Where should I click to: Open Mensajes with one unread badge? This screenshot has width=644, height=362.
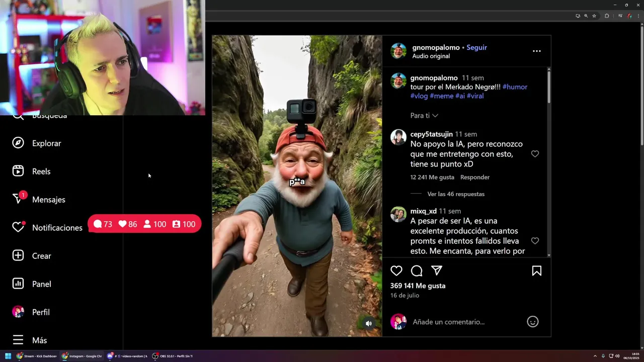39,200
